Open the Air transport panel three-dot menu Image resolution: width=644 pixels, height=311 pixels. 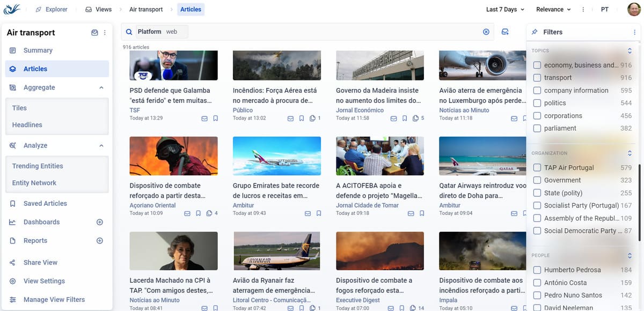(105, 33)
